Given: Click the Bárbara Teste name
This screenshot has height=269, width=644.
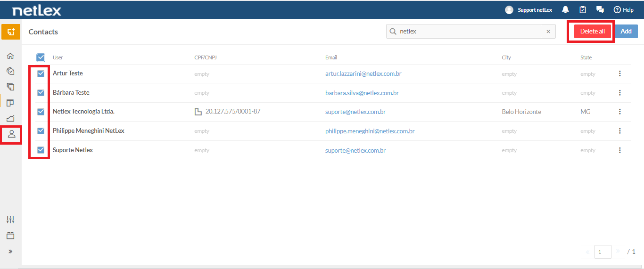Looking at the screenshot, I should tap(71, 93).
